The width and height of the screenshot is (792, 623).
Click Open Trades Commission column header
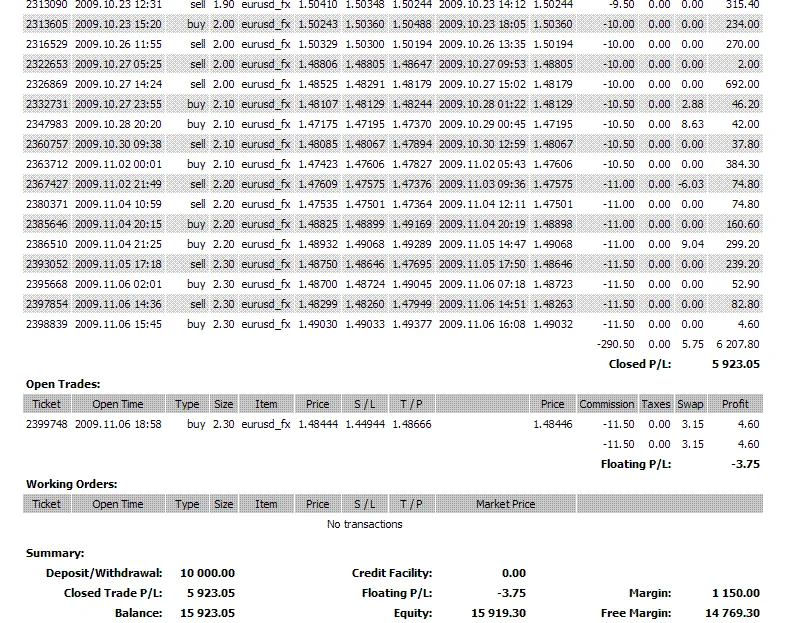point(607,404)
